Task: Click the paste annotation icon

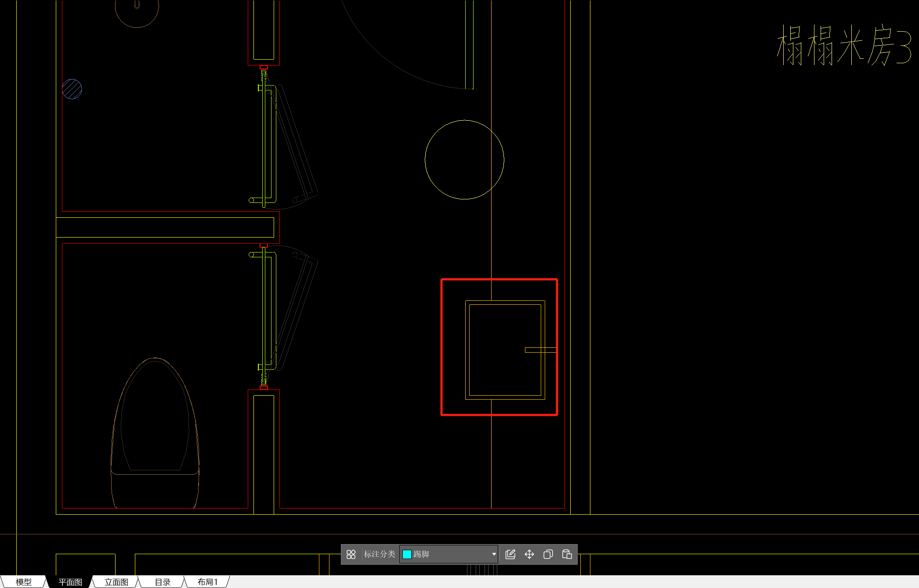Action: pos(567,554)
